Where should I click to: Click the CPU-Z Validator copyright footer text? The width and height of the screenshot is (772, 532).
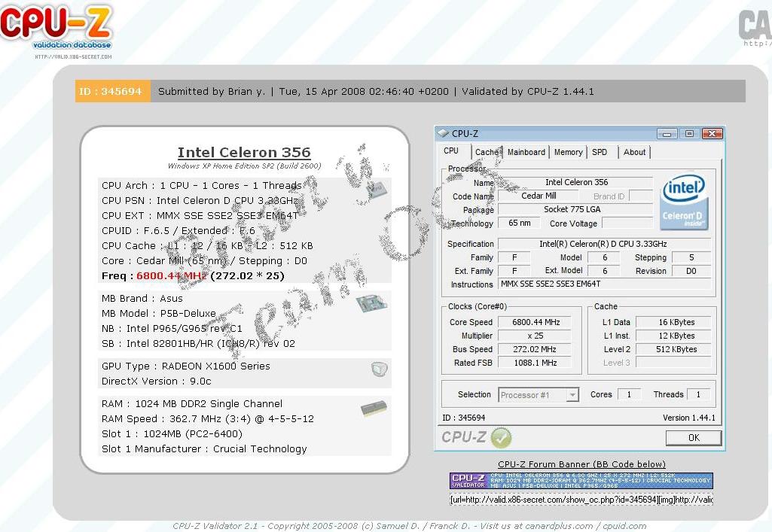(x=409, y=526)
